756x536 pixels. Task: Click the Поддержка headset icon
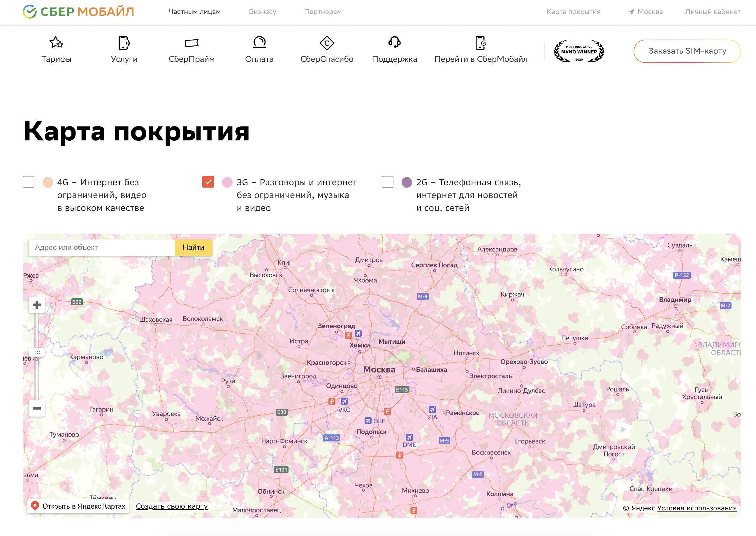(394, 43)
